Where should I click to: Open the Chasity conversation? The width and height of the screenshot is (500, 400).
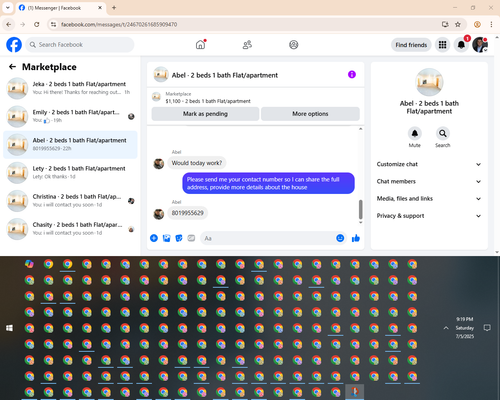point(70,229)
